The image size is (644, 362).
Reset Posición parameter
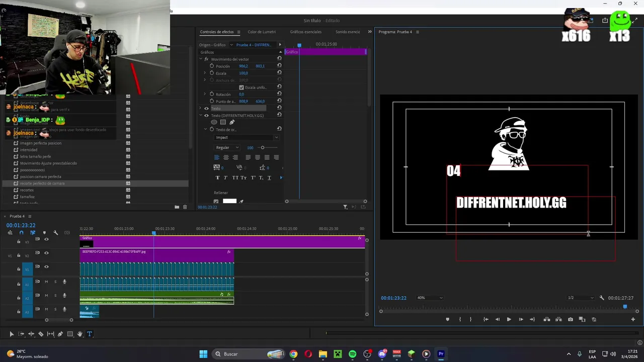click(279, 66)
